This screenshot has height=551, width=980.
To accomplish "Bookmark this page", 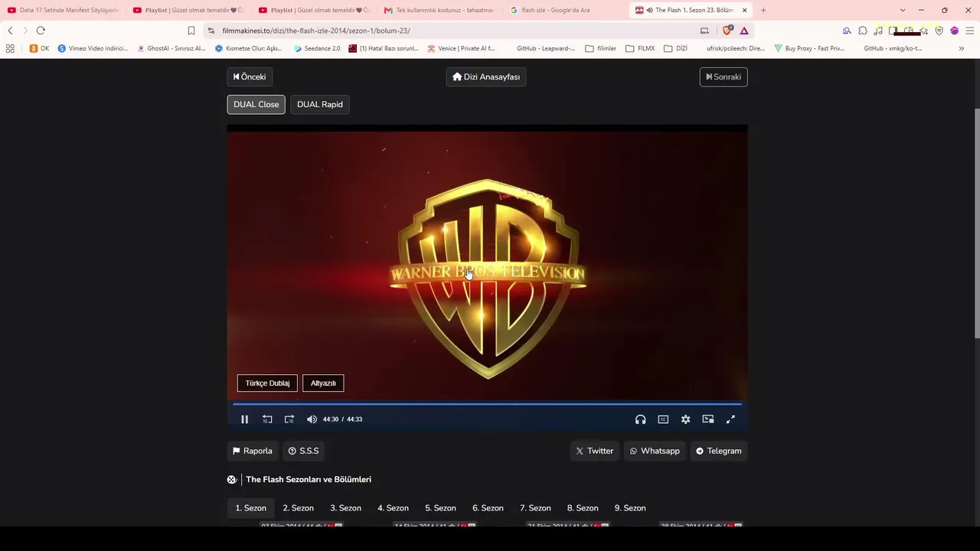I will [x=191, y=31].
